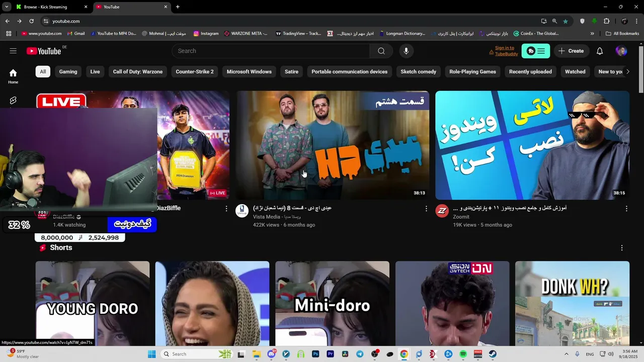
Task: Click the weather widget in the taskbar
Action: 22,354
